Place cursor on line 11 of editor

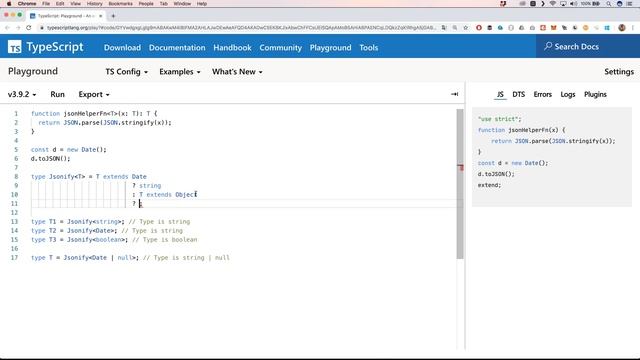(x=245, y=203)
